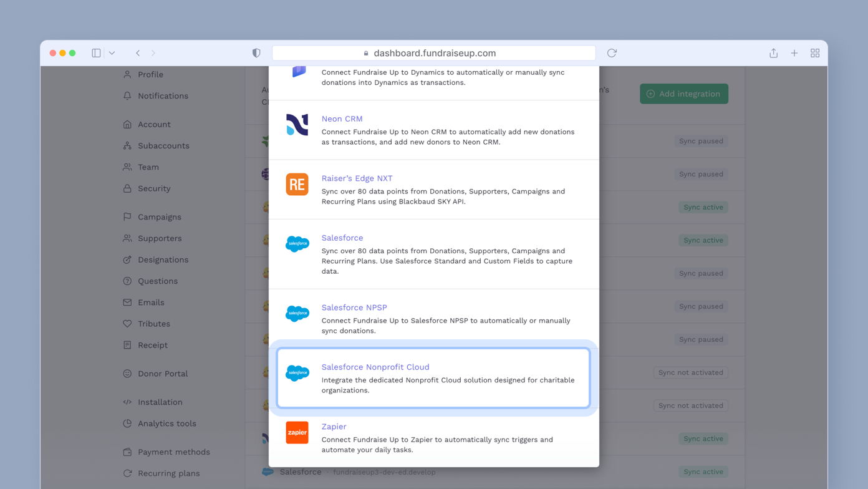Open the Salesforce Nonprofit Cloud link
868x489 pixels.
(x=375, y=367)
